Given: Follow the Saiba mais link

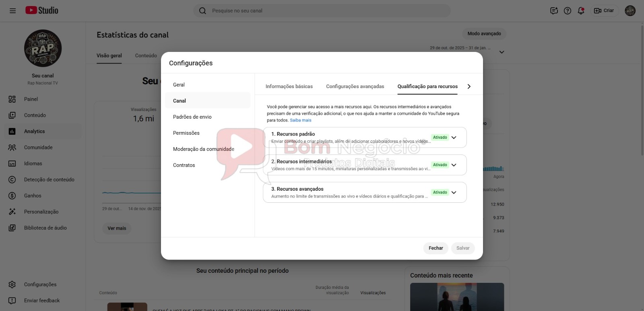Looking at the screenshot, I should pyautogui.click(x=300, y=120).
